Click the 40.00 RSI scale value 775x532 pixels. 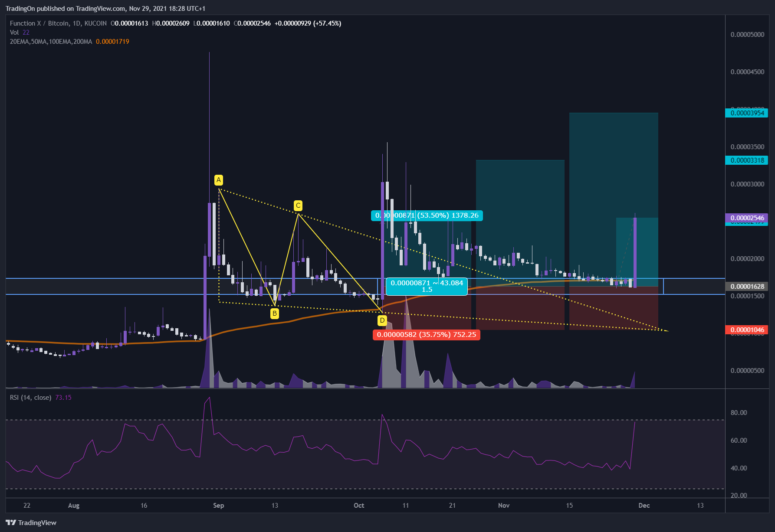click(x=739, y=468)
